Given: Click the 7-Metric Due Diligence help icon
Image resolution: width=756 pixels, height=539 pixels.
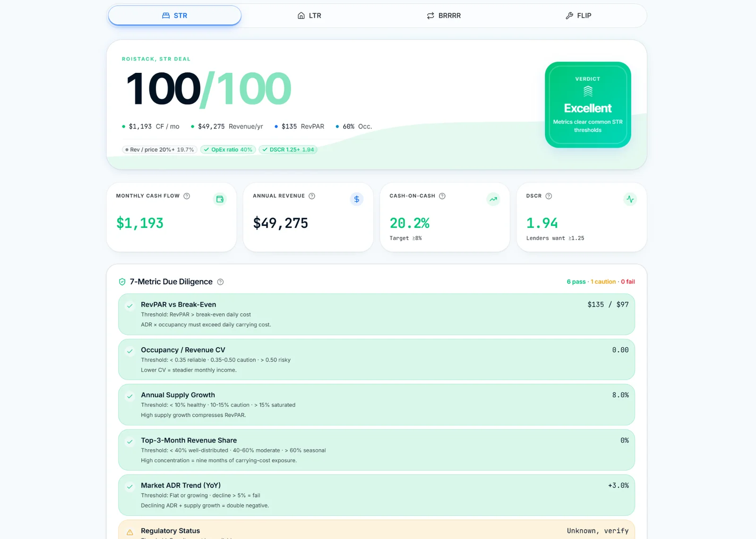Looking at the screenshot, I should 220,282.
